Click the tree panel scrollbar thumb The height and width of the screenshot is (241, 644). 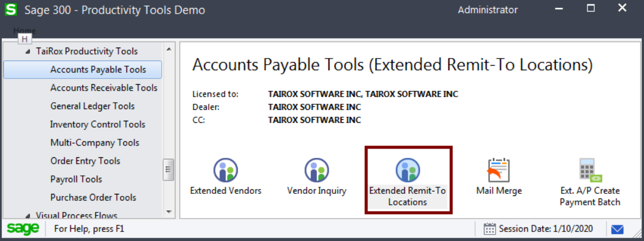169,170
